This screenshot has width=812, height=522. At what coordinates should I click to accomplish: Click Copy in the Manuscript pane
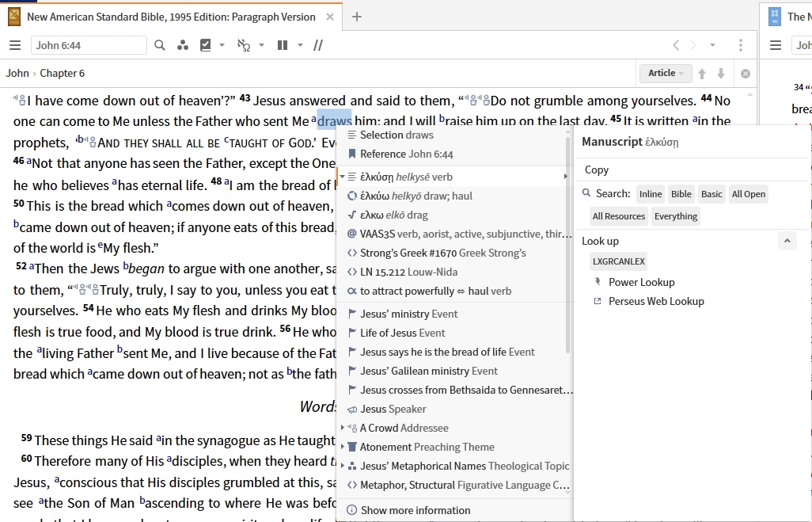click(x=597, y=170)
